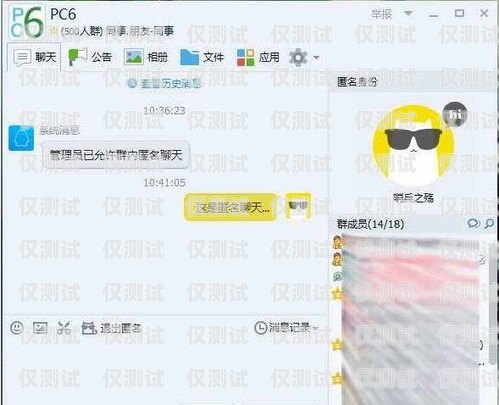Click the group chat bubble icon by 群成员

(473, 224)
